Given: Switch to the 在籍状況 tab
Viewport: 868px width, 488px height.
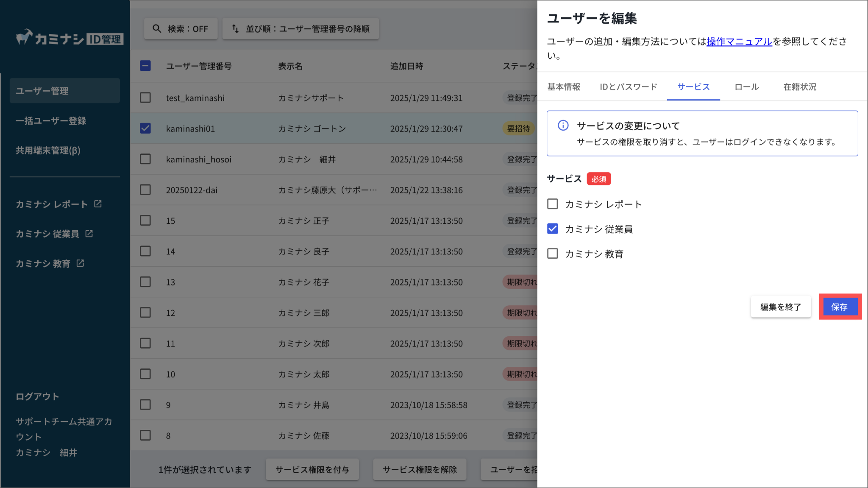Looking at the screenshot, I should tap(800, 87).
